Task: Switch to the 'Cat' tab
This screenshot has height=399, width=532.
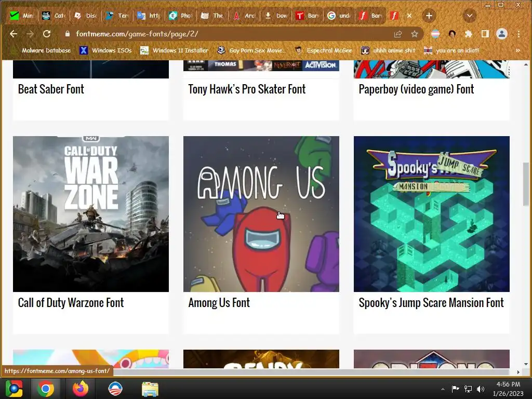Action: (x=54, y=16)
